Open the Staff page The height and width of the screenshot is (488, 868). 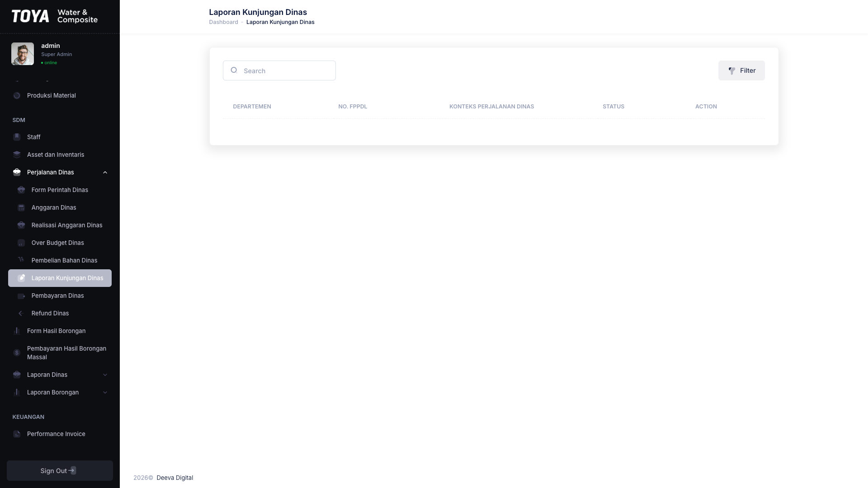60,137
